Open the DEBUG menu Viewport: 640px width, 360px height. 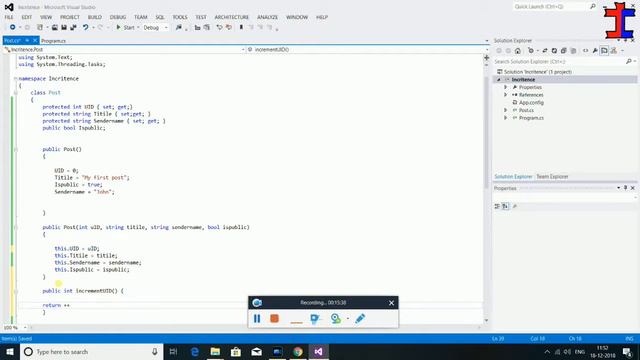(118, 17)
